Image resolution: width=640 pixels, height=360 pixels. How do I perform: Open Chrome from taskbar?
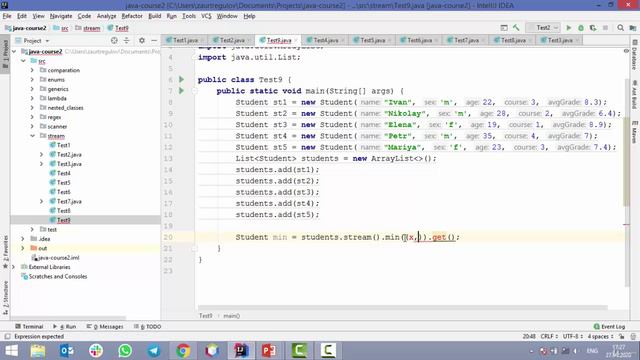click(183, 351)
